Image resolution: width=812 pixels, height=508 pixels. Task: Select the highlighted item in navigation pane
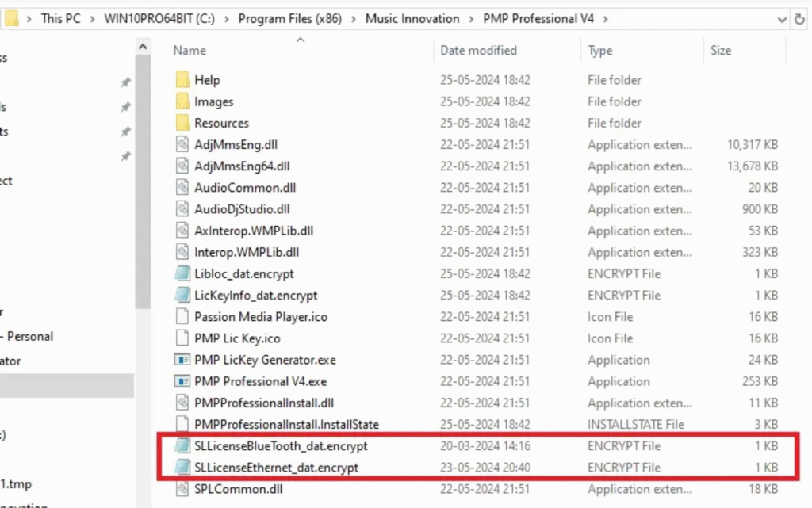(67, 385)
